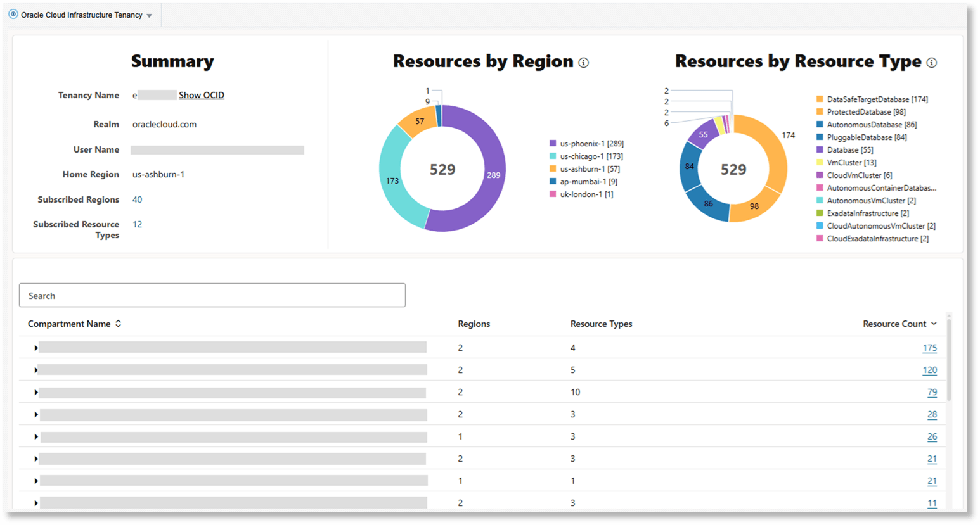Open the Subscribed Regions count 40
The image size is (980, 525).
137,199
